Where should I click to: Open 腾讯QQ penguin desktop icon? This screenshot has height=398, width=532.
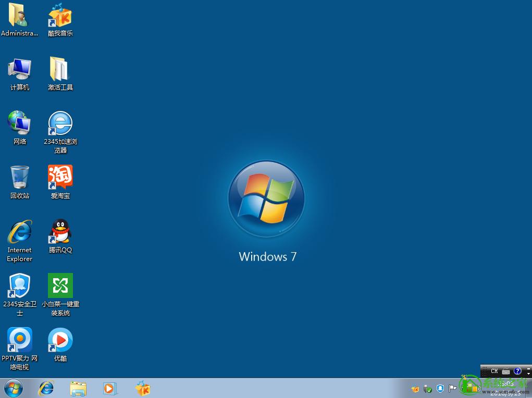tap(60, 232)
